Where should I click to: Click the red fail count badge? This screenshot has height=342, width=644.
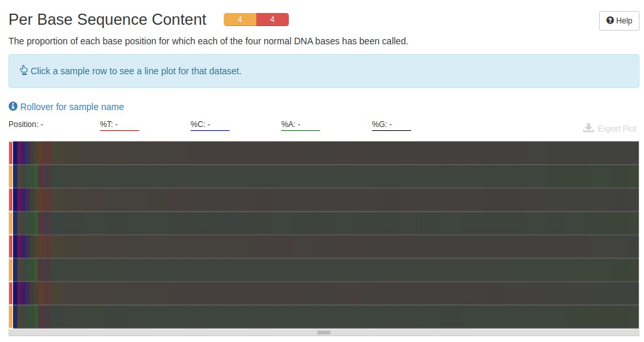click(x=273, y=20)
